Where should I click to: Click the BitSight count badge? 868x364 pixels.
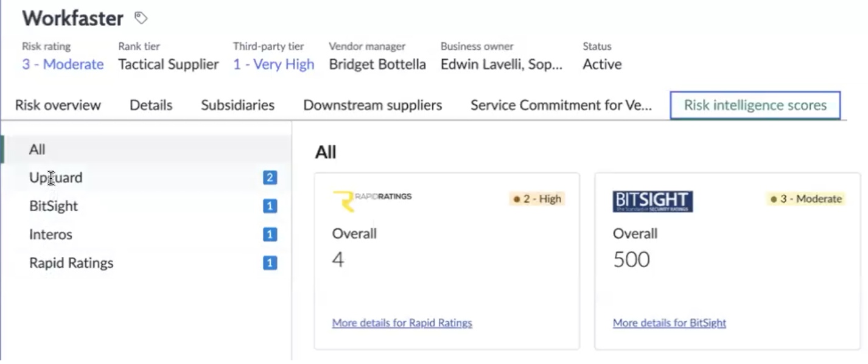click(x=270, y=206)
